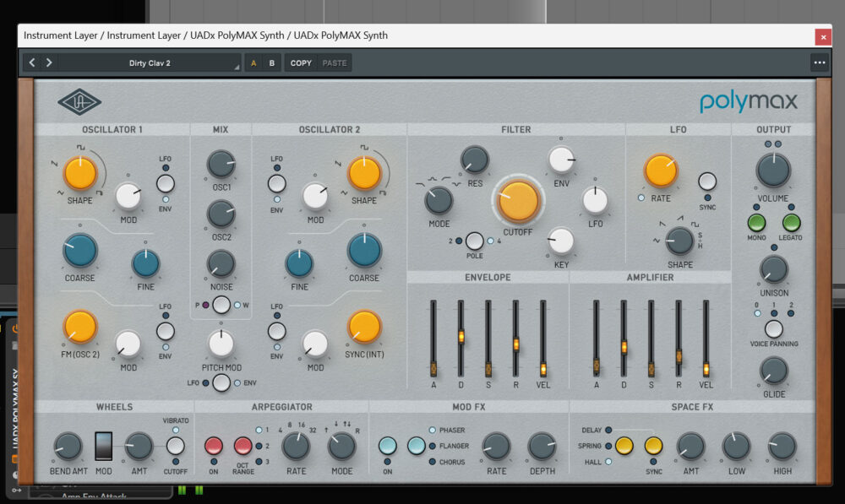
Task: Click the Oscillator 2 SHAPE knob
Action: pos(364,173)
